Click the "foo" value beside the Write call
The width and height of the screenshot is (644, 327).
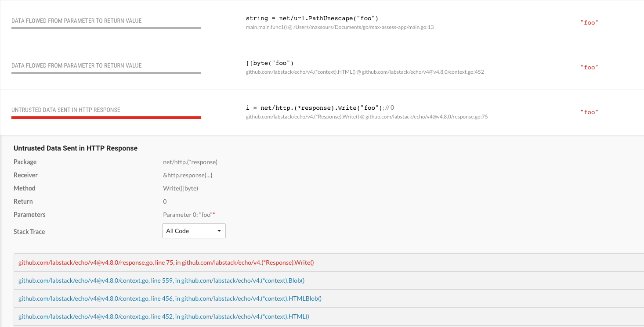(589, 112)
